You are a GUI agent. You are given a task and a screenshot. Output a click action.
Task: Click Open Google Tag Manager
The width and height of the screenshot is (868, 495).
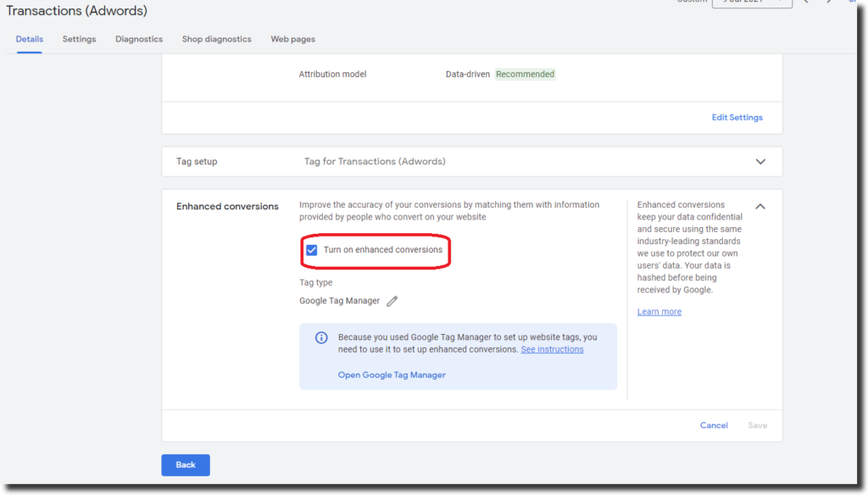[391, 375]
